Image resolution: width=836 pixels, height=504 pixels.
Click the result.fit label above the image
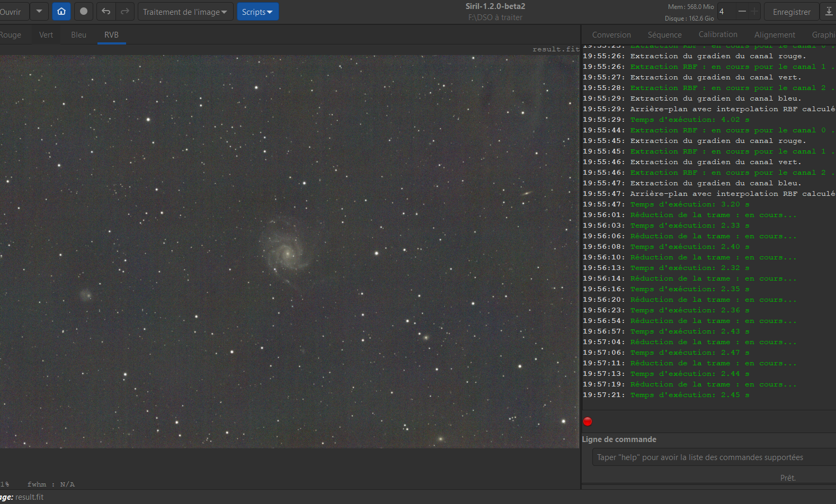coord(556,49)
